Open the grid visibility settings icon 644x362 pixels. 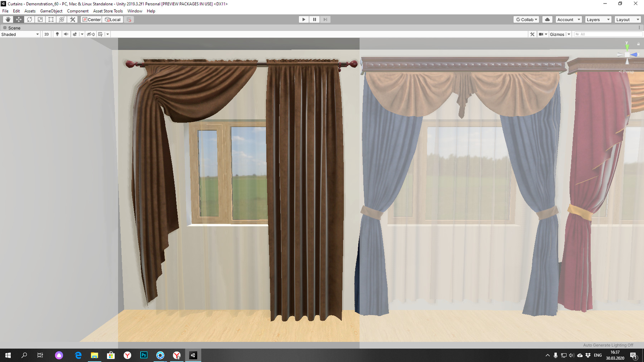tap(100, 34)
